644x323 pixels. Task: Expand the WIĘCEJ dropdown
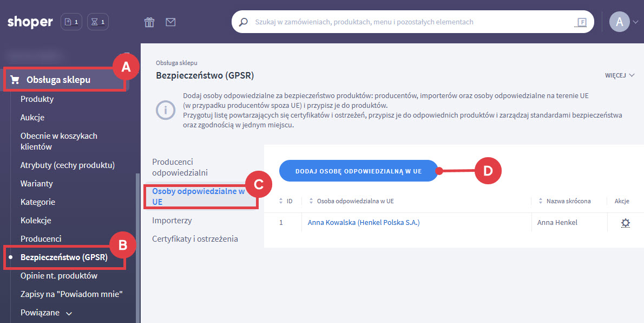tap(620, 76)
